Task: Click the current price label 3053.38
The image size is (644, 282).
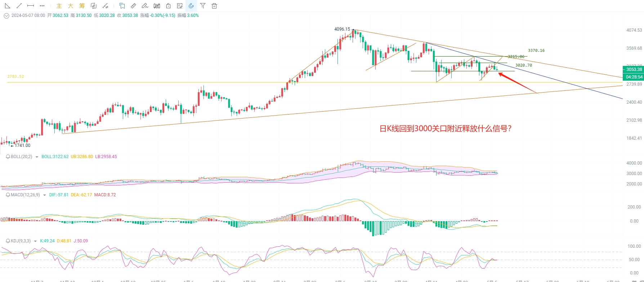Action: point(634,70)
